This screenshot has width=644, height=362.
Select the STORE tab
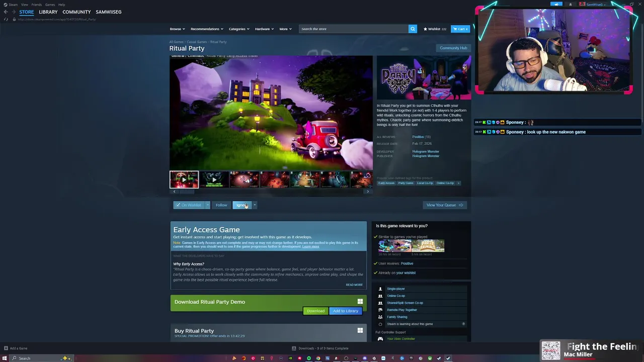coord(27,12)
